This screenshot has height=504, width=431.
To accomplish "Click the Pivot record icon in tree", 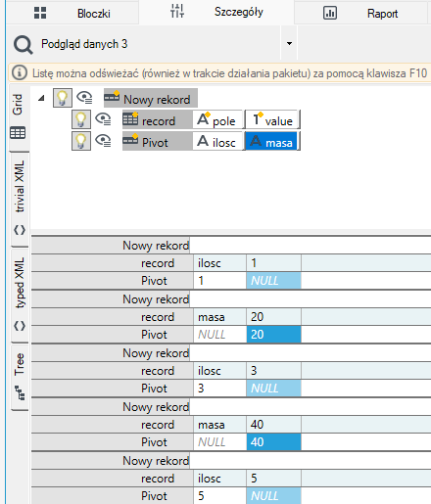I will pos(130,140).
